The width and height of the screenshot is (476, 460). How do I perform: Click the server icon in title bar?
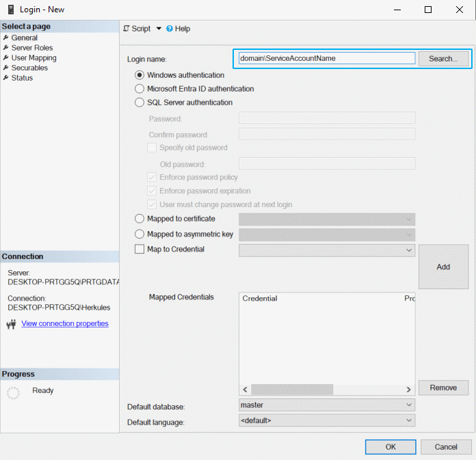click(11, 10)
